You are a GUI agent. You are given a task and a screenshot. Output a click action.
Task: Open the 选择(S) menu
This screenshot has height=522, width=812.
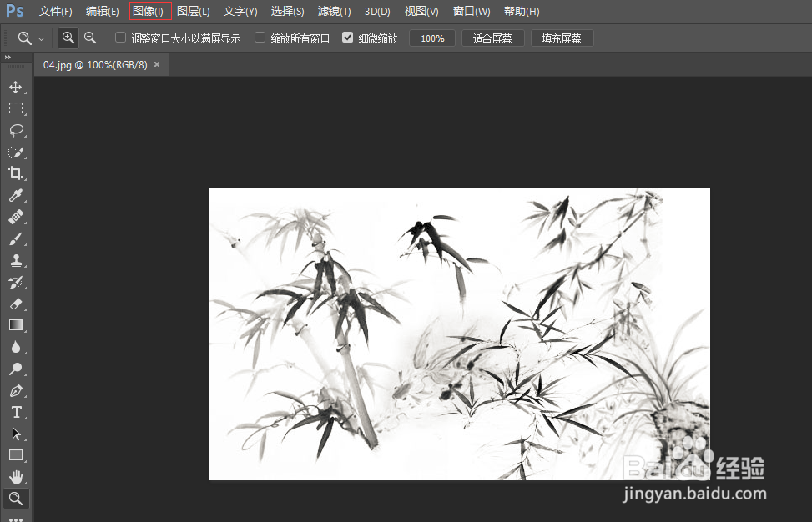287,12
